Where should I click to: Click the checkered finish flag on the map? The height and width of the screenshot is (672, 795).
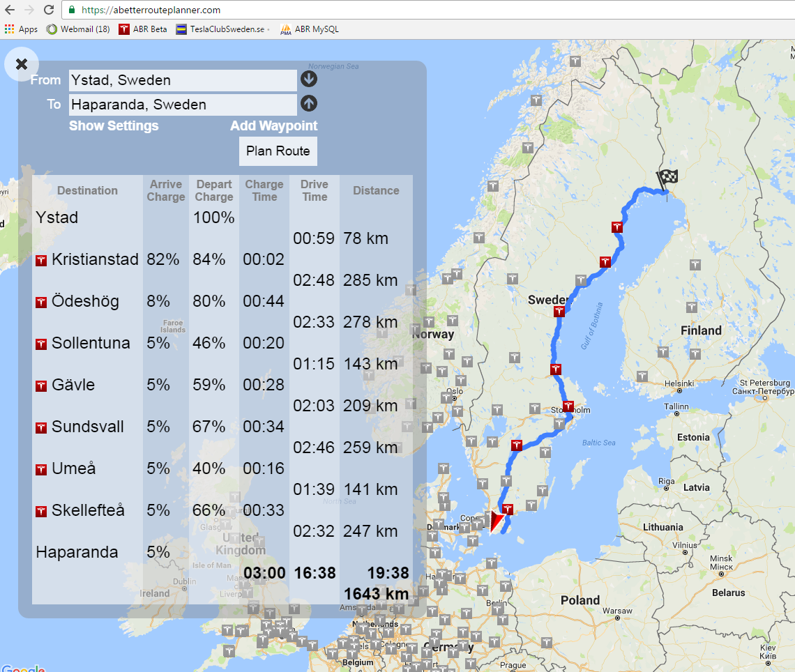pos(667,179)
